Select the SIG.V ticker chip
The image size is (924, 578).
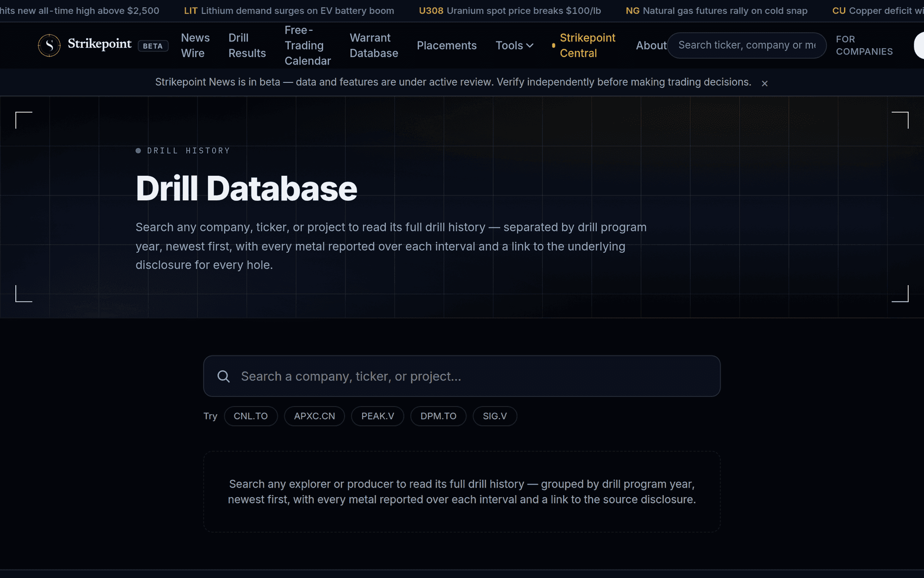tap(495, 416)
